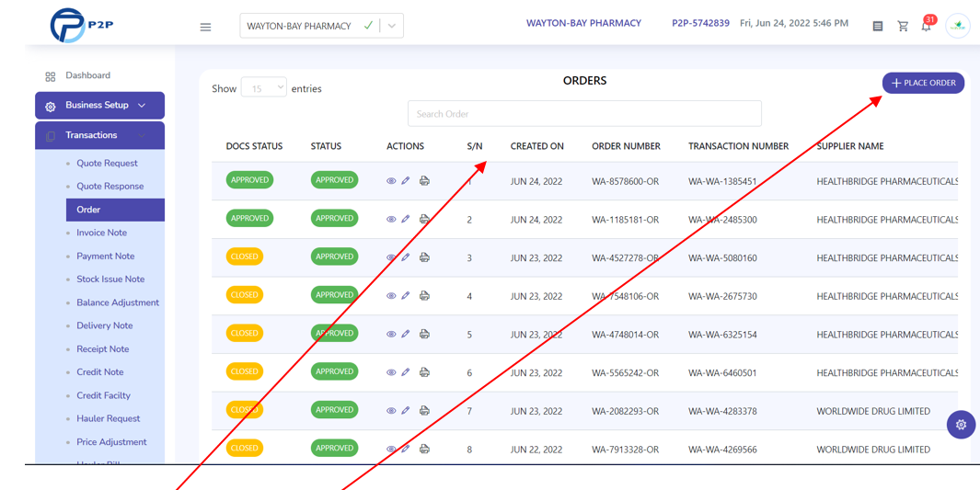View order in row 4 with eye icon
This screenshot has height=490, width=980.
(391, 296)
